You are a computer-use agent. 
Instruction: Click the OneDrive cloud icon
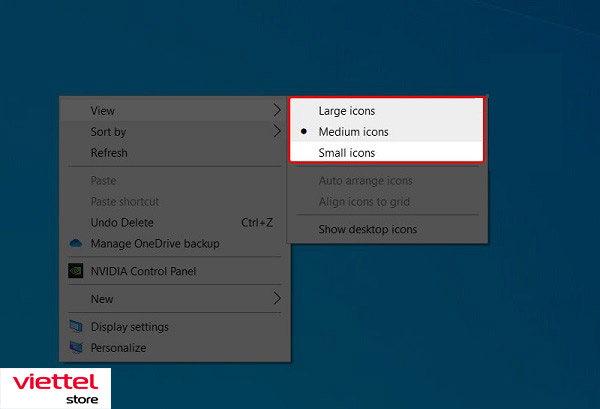tap(76, 243)
